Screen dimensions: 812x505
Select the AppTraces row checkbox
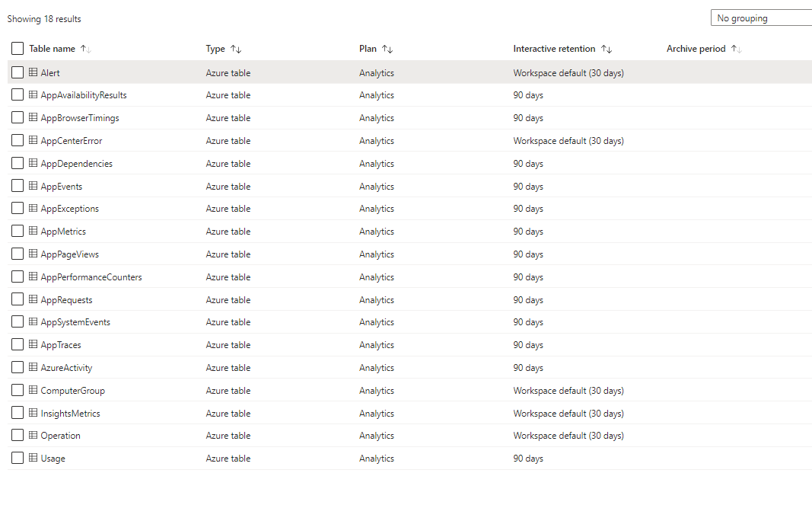coord(18,345)
